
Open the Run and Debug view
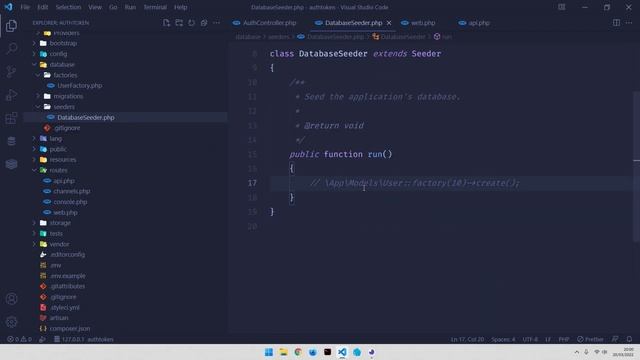coord(11,95)
